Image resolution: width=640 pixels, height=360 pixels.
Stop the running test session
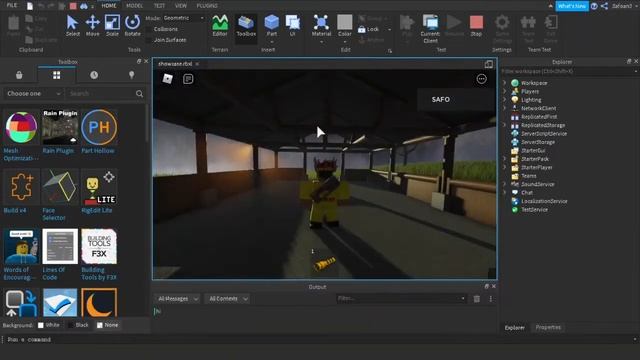476,25
